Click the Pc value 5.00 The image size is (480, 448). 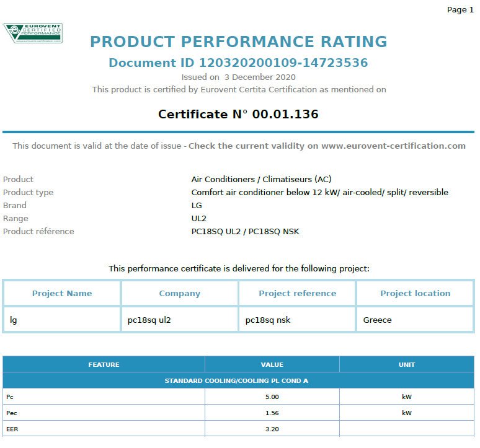[x=272, y=397]
